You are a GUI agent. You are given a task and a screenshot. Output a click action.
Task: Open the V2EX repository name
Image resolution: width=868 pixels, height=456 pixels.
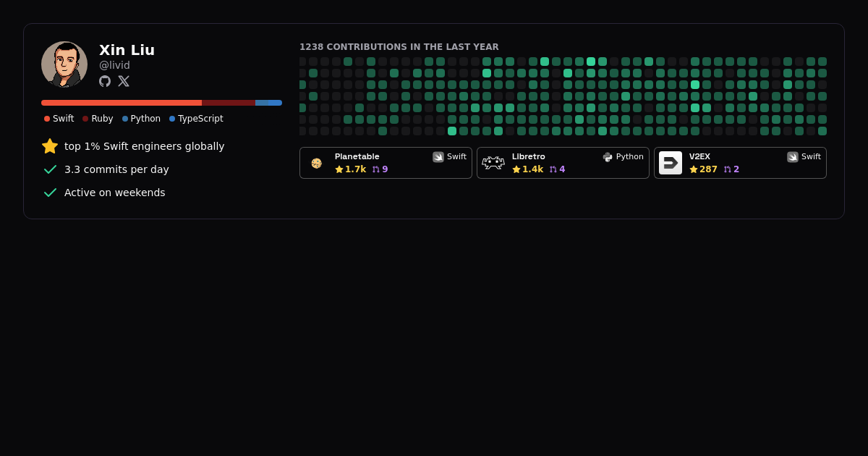699,157
